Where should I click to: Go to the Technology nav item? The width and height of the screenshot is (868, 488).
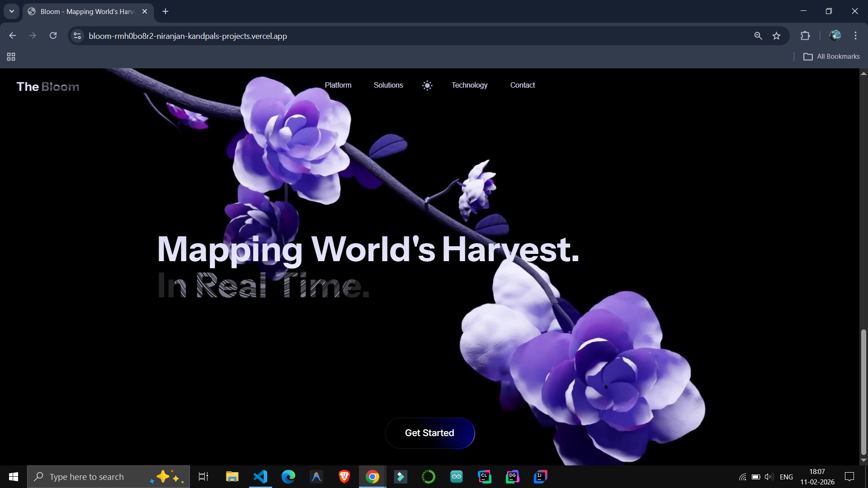(x=469, y=85)
